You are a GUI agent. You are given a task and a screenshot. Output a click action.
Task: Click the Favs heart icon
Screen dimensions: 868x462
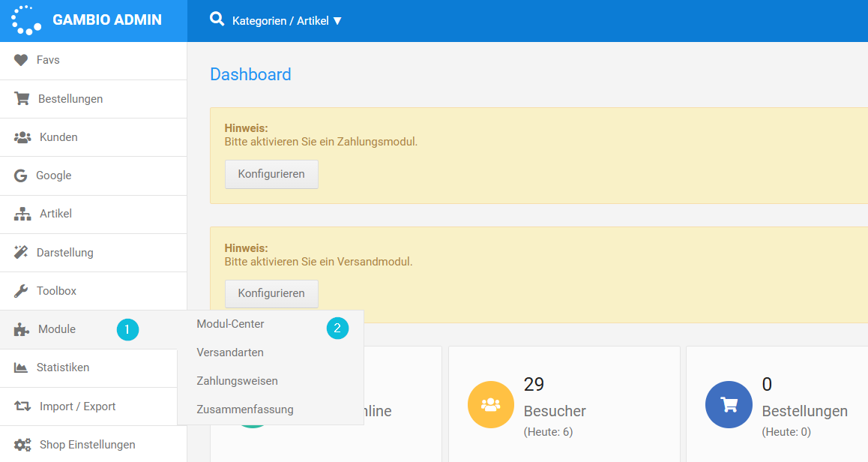[21, 60]
